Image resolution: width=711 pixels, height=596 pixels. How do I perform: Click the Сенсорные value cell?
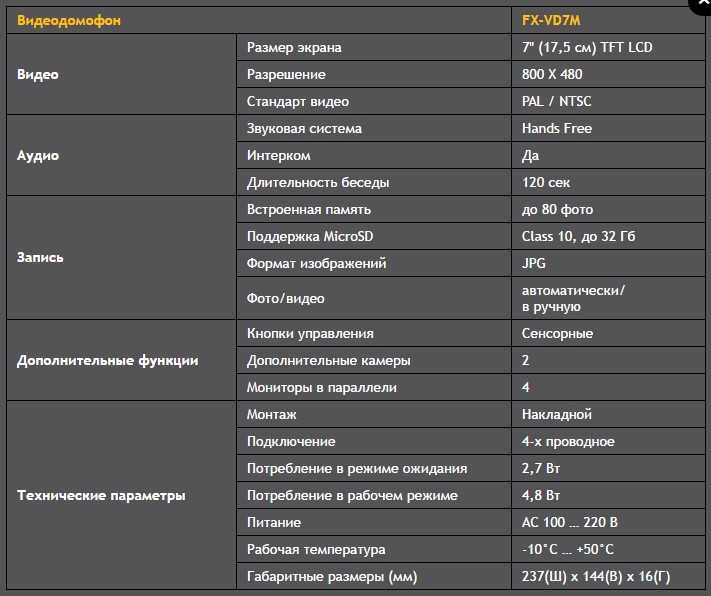[608, 333]
